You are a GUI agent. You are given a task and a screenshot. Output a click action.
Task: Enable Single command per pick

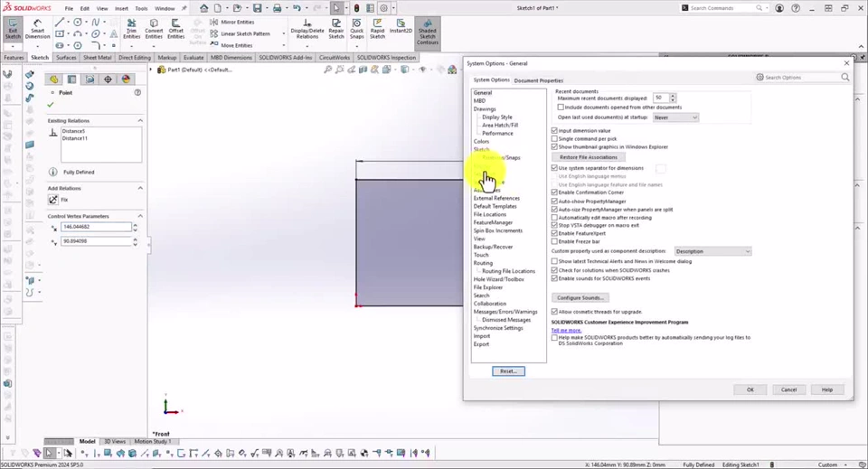click(554, 139)
